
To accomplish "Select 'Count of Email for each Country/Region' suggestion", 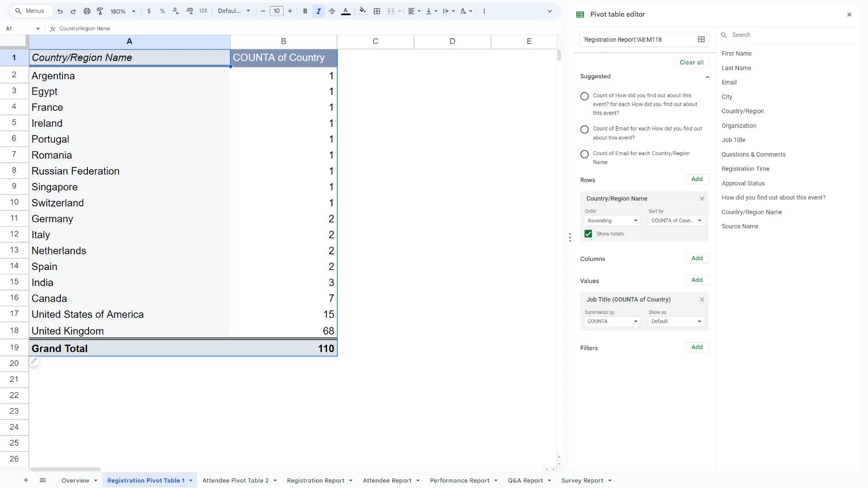I will click(585, 155).
